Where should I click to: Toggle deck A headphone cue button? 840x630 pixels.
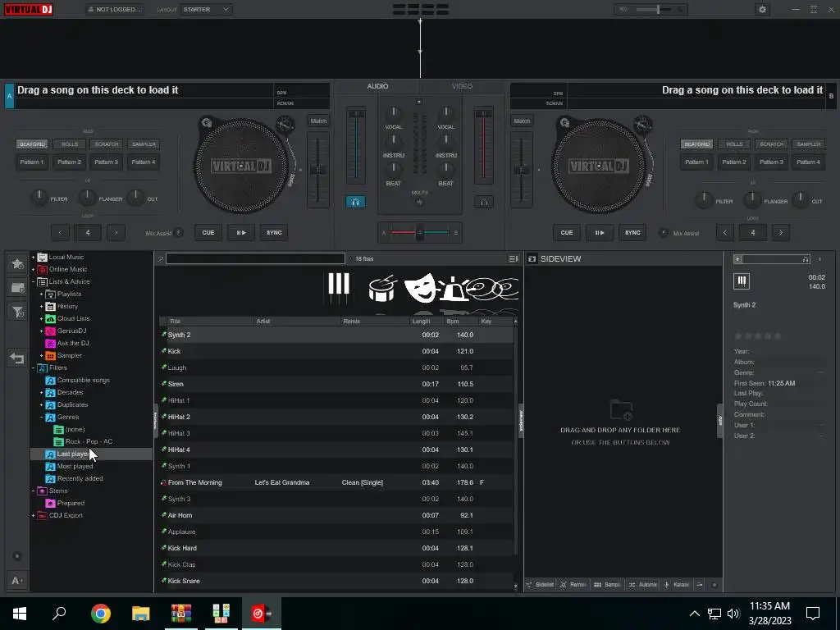355,202
